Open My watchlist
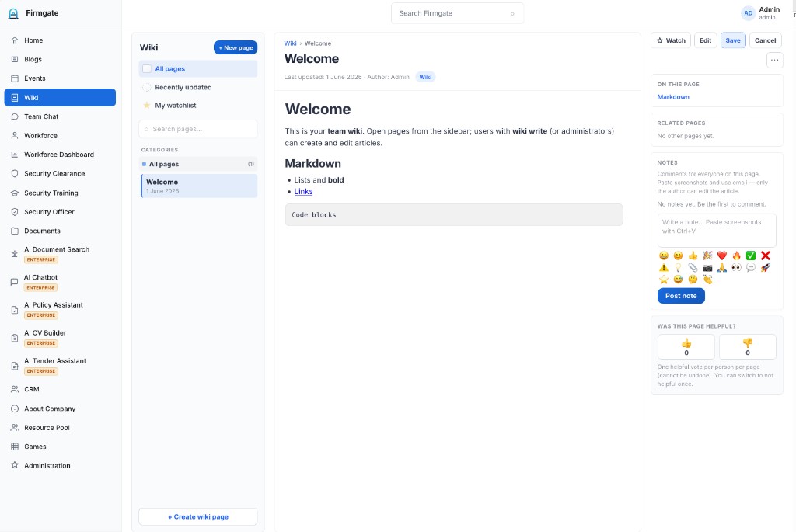 [x=198, y=106]
